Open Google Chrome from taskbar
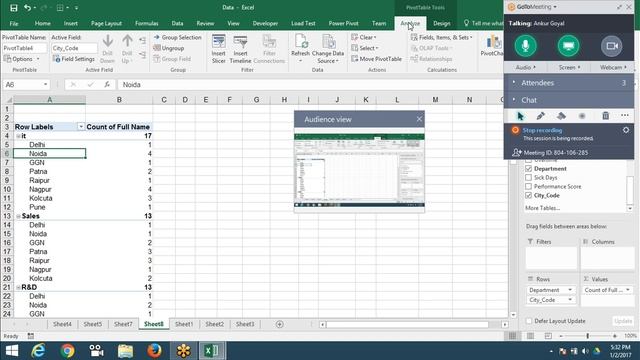The image size is (640, 360). [67, 351]
